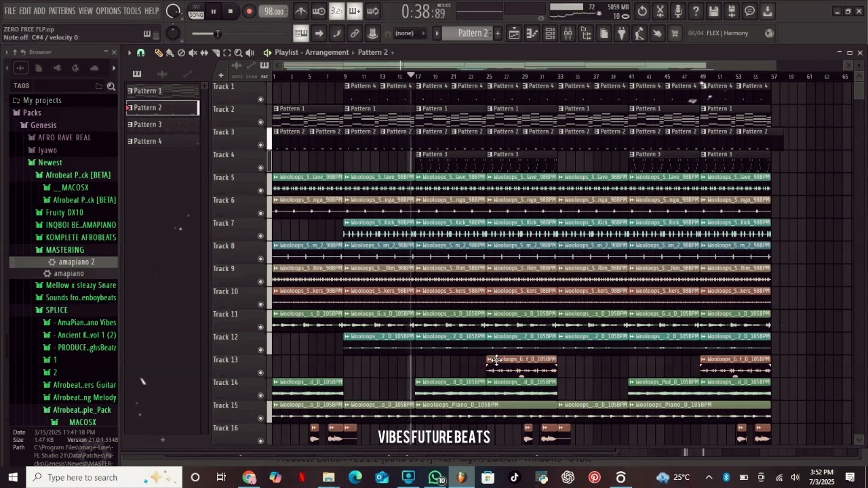The width and height of the screenshot is (868, 488).
Task: Click the undo history icon
Action: (642, 12)
